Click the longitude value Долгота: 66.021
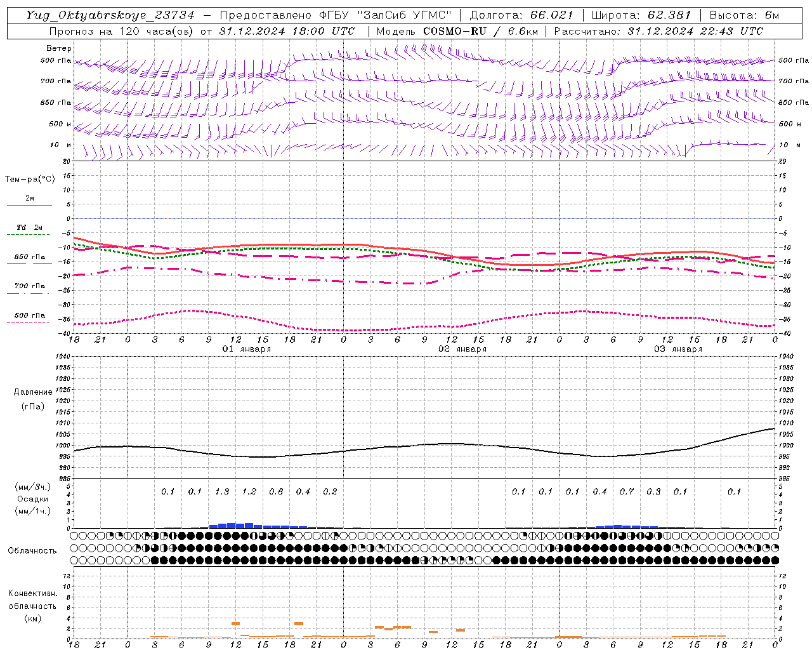The height and width of the screenshot is (650, 812). pos(521,15)
